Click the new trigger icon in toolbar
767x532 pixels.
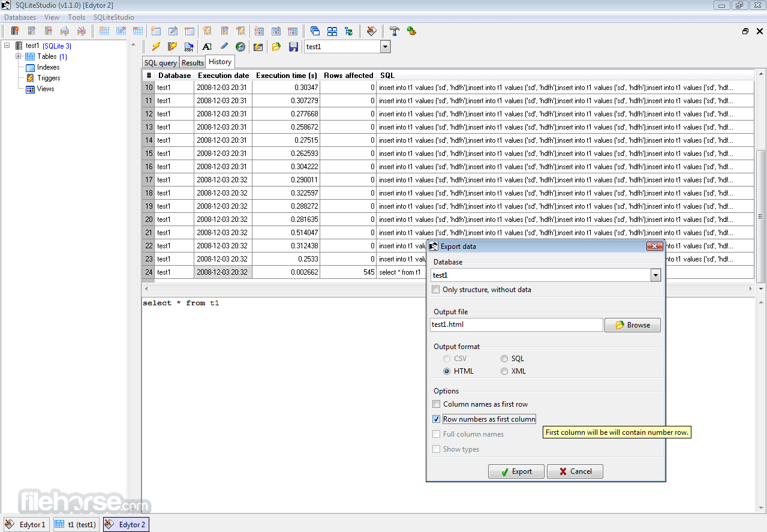pos(206,31)
